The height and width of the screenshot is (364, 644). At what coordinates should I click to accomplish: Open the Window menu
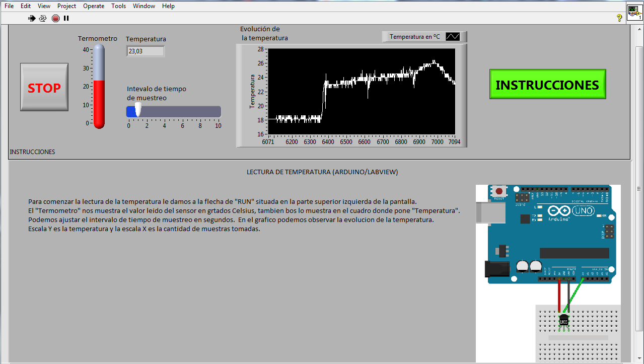[x=144, y=6]
